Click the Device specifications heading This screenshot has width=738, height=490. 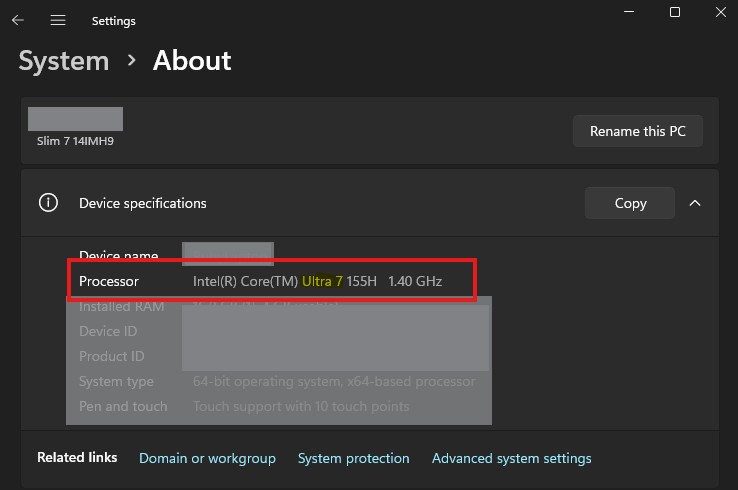[x=143, y=203]
